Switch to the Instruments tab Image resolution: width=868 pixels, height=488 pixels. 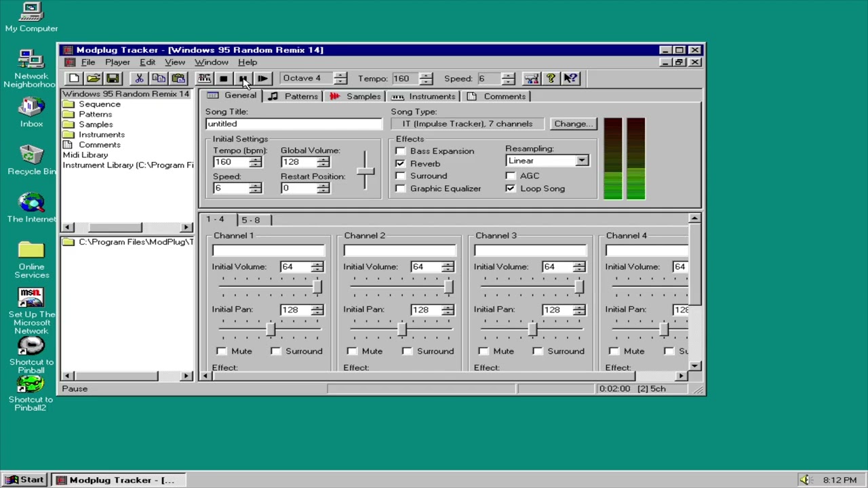click(x=423, y=96)
